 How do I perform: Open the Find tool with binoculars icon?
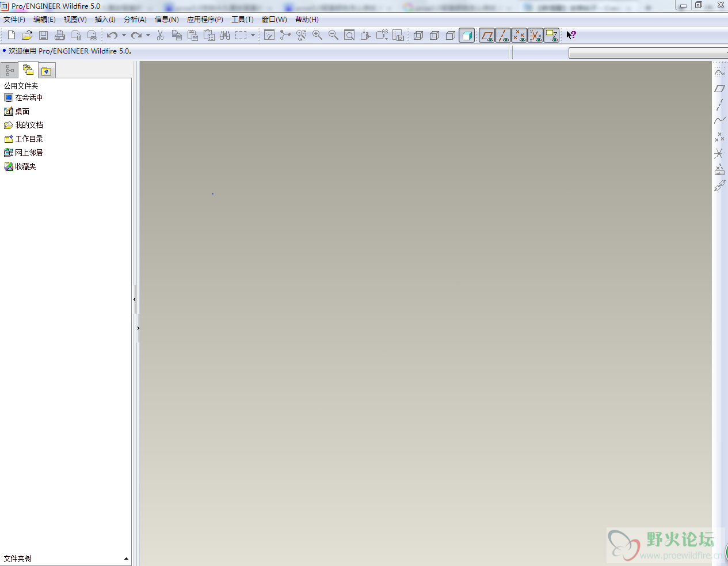click(x=225, y=35)
